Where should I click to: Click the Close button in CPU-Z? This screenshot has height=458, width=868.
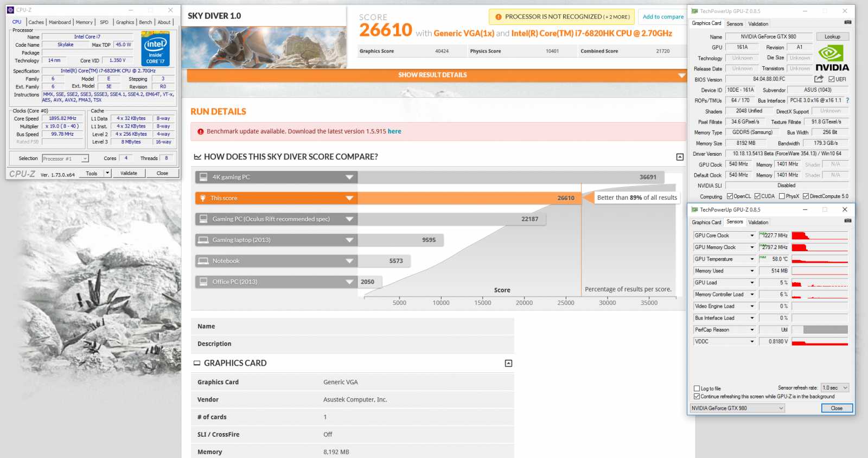[x=162, y=173]
